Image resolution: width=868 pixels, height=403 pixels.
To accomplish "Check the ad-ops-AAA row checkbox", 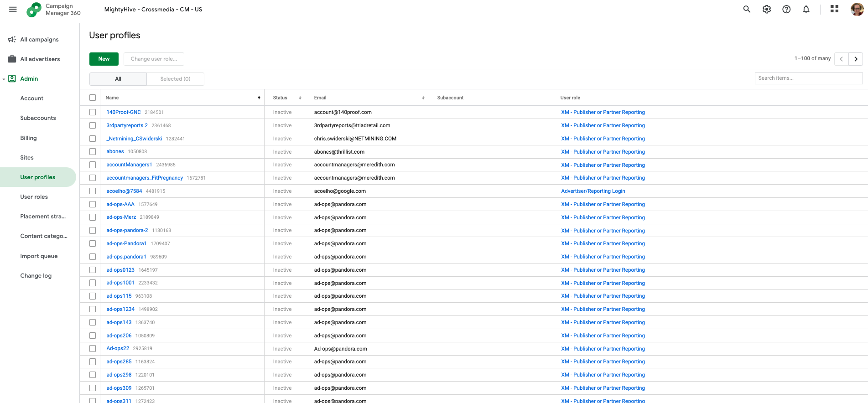I will coord(93,204).
